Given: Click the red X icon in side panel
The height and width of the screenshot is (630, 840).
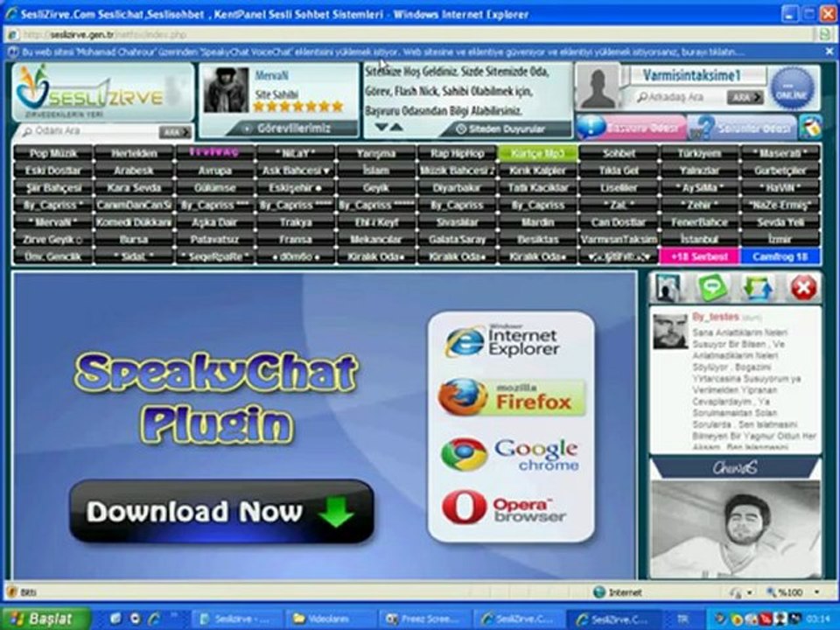Looking at the screenshot, I should (x=803, y=288).
